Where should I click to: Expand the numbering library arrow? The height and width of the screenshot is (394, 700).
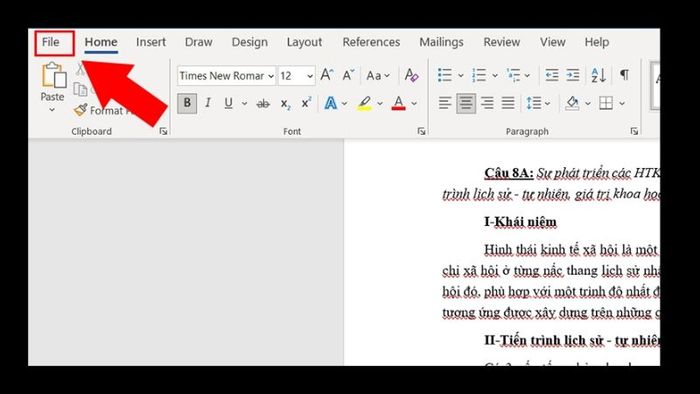click(x=495, y=75)
